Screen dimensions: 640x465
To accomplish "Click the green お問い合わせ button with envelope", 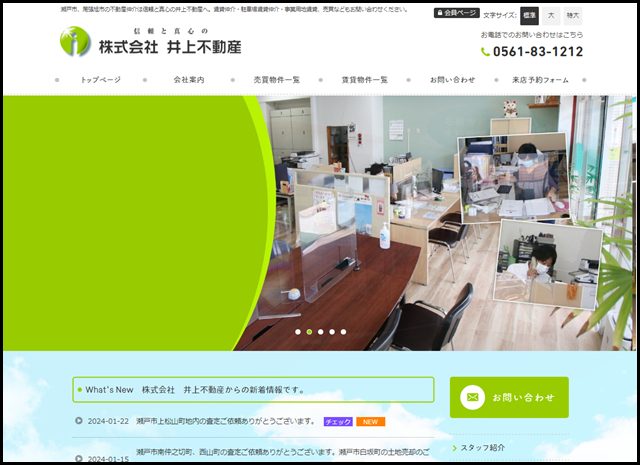I will pos(509,397).
